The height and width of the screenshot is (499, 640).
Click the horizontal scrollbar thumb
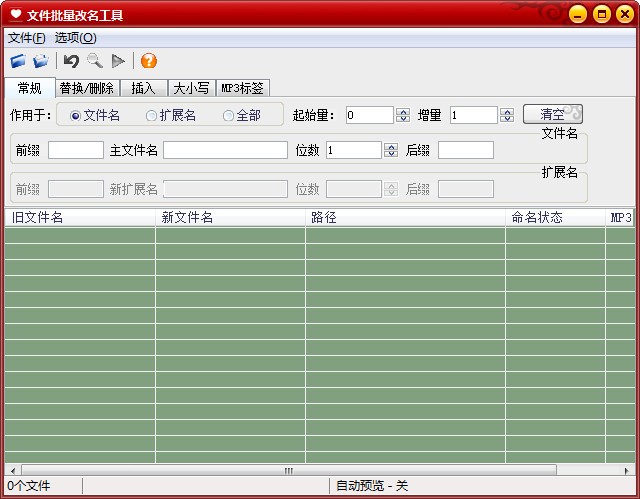click(289, 471)
